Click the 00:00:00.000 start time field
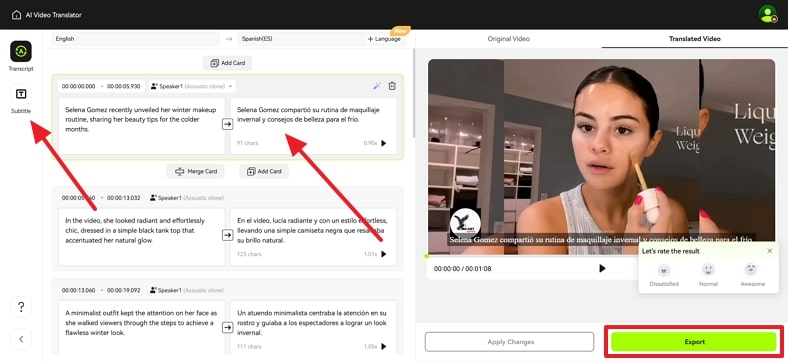Viewport: 788px width, 361px height. (x=78, y=86)
